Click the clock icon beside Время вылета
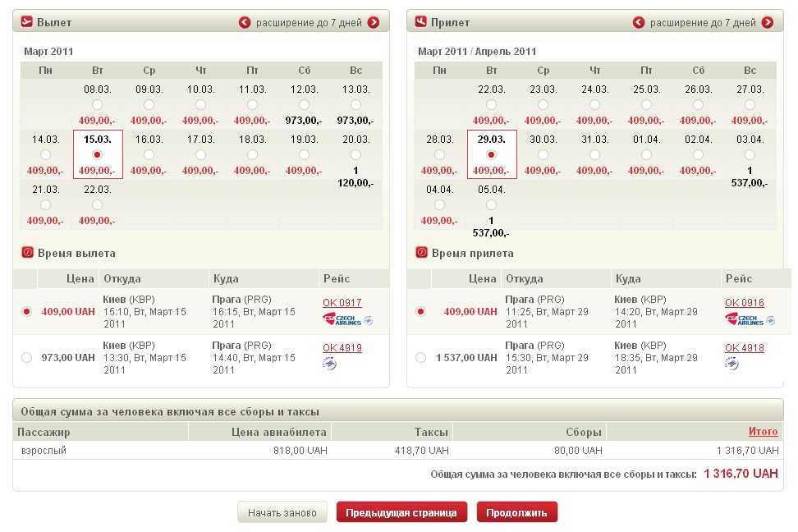Screen dimensions: 798x532 click(27, 253)
